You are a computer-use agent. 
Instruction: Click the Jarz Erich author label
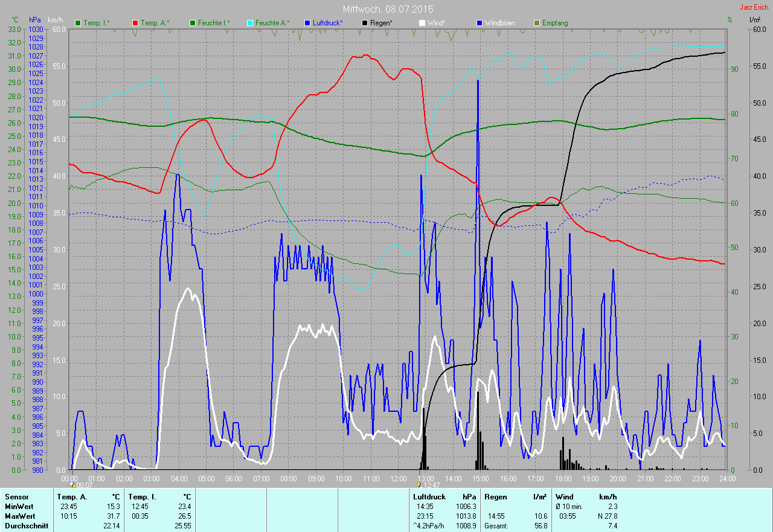(754, 7)
